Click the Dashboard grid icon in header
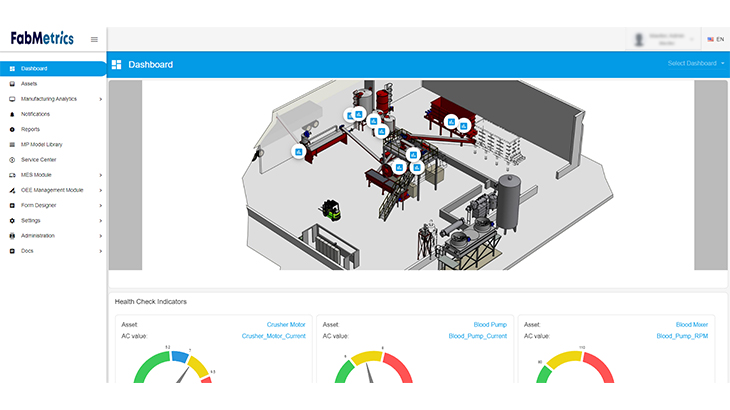The width and height of the screenshot is (730, 410). point(117,64)
